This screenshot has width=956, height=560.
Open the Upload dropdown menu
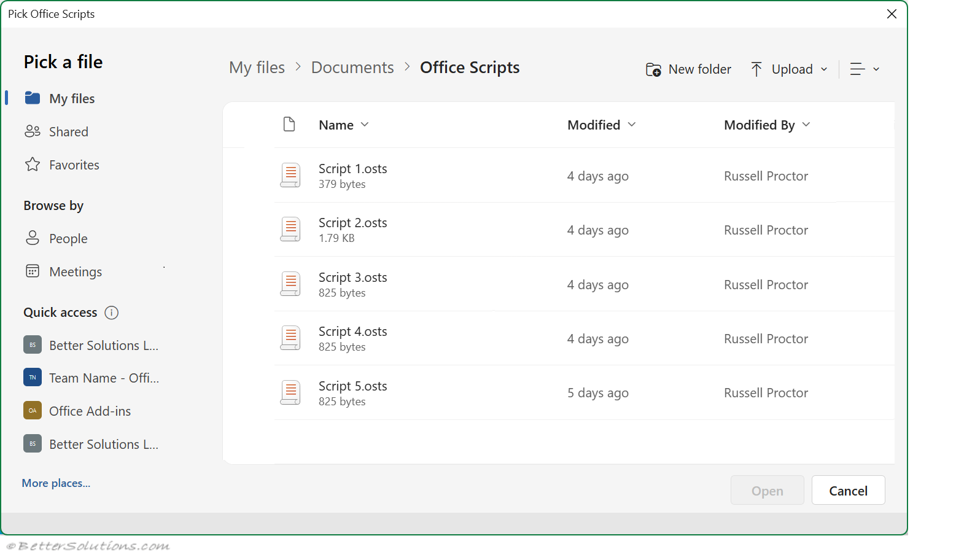[790, 69]
